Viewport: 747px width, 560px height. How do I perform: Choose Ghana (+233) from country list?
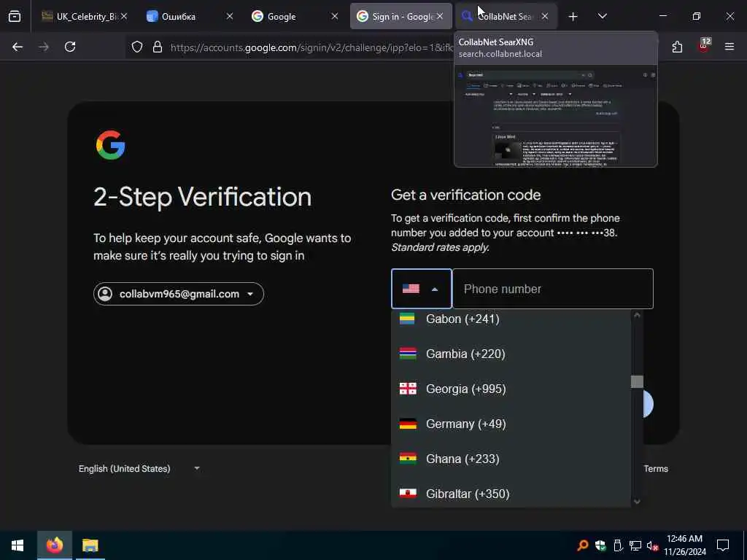511,459
